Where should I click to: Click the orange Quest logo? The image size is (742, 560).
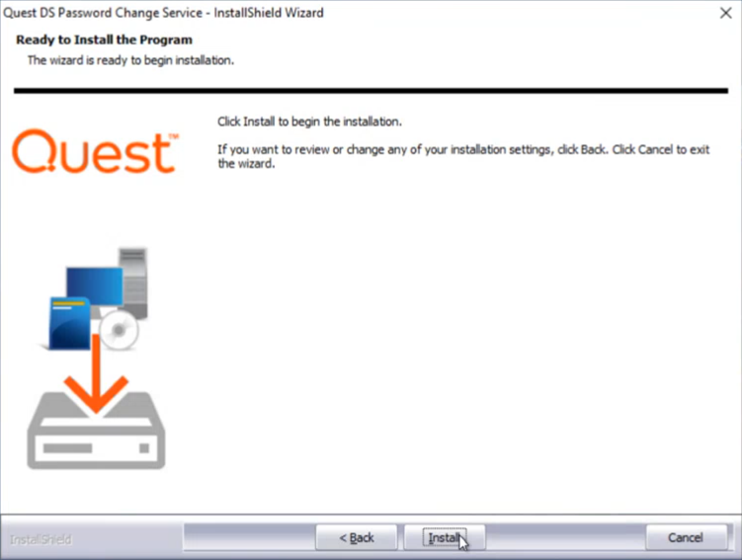click(x=94, y=151)
